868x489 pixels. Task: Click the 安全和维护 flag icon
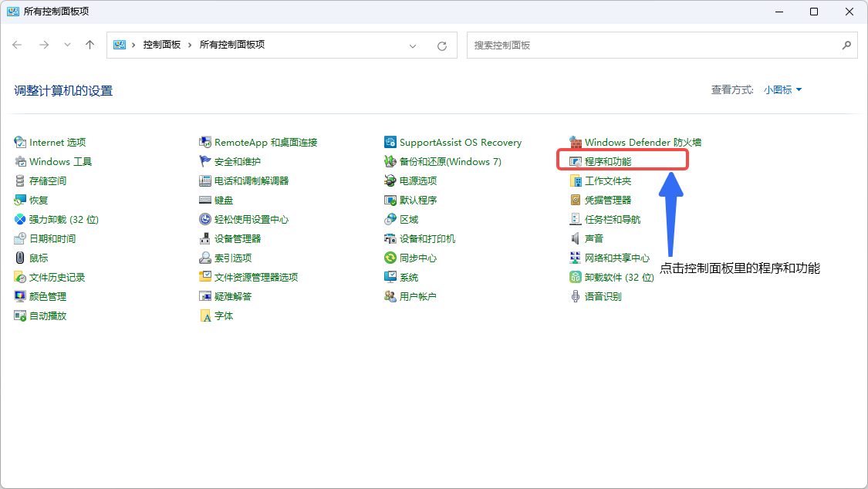pos(205,161)
